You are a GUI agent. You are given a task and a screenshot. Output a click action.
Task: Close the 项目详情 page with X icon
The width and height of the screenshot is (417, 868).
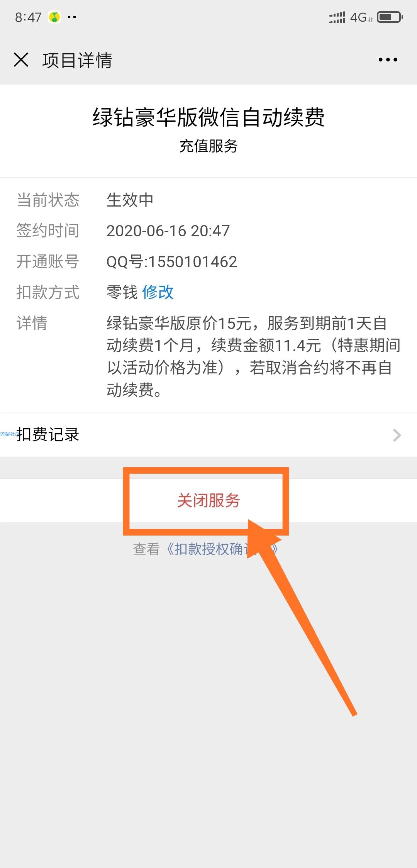tap(21, 60)
